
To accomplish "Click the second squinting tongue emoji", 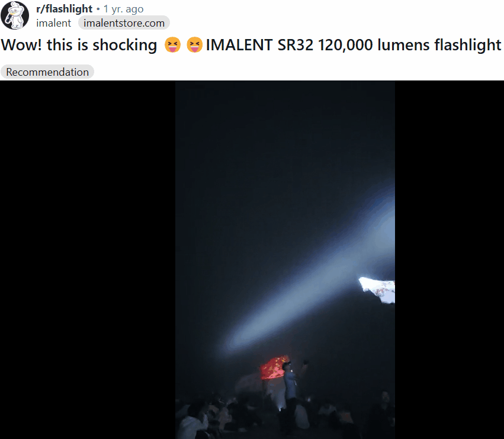I will click(194, 44).
